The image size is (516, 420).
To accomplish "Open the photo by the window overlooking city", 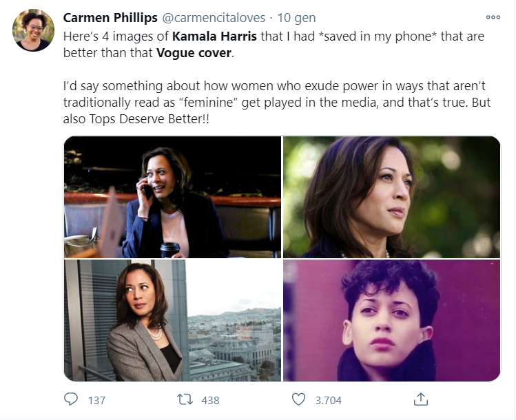I will tap(172, 320).
